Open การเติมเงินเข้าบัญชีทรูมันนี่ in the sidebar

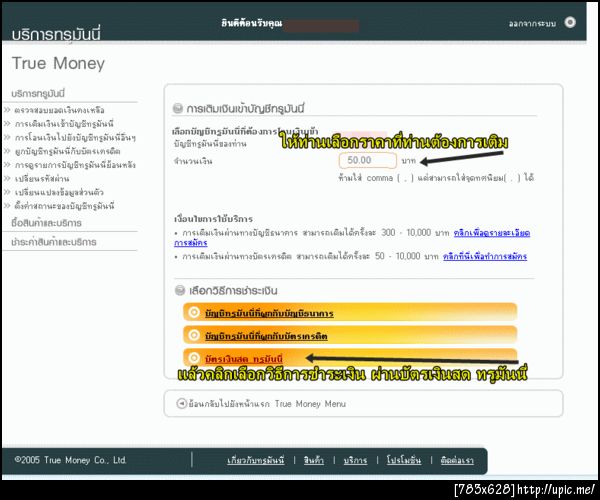pos(64,124)
